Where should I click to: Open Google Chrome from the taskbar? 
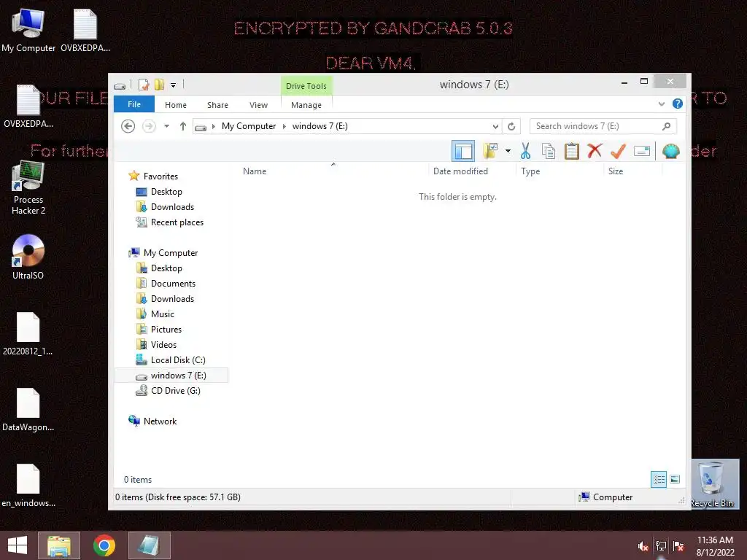click(x=104, y=545)
